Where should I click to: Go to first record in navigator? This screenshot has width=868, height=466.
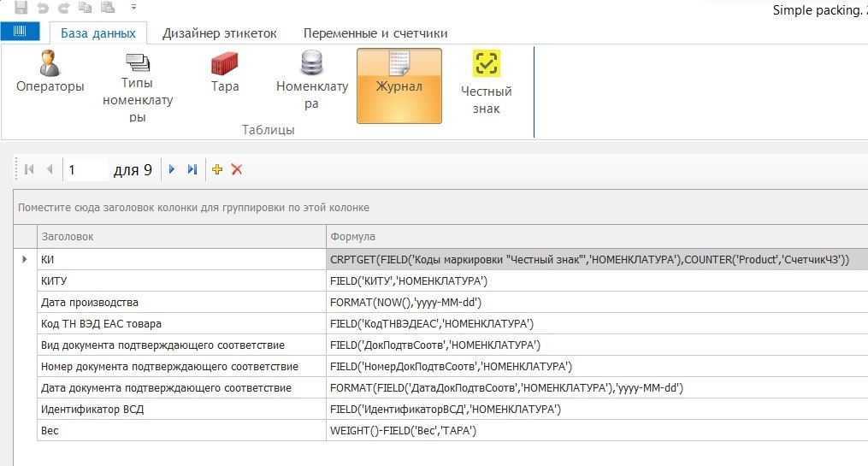(29, 169)
